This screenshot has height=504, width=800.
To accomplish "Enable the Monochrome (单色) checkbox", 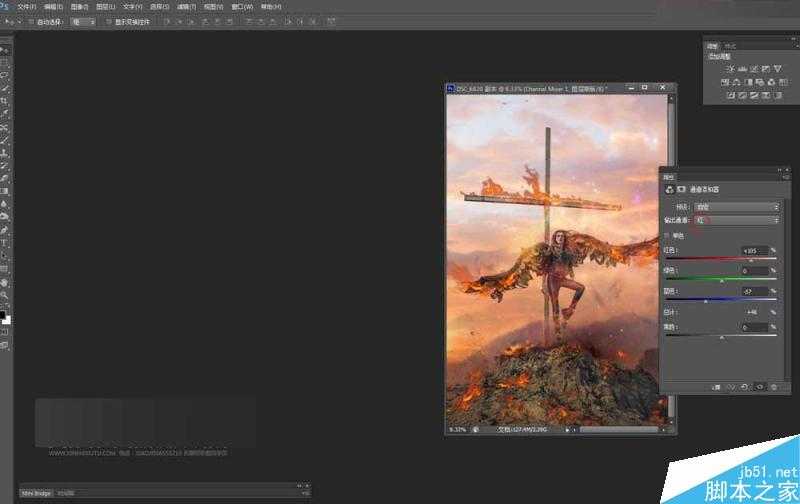I will (668, 235).
